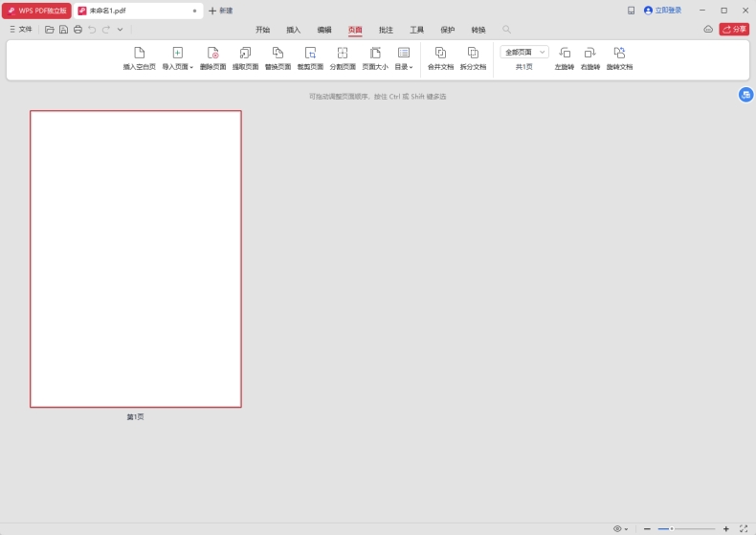Viewport: 756px width, 535px height.
Task: Select the page 1 thumbnail
Action: (x=135, y=258)
